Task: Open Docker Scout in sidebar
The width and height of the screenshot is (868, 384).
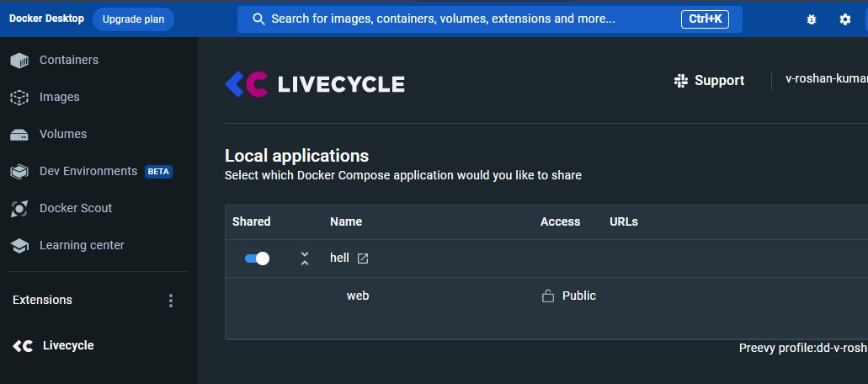Action: [76, 208]
